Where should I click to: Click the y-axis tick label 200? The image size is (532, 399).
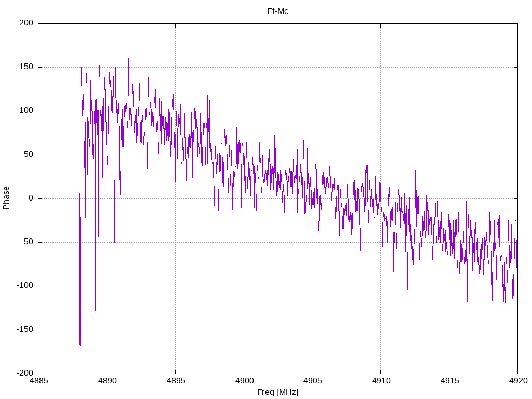(x=26, y=23)
